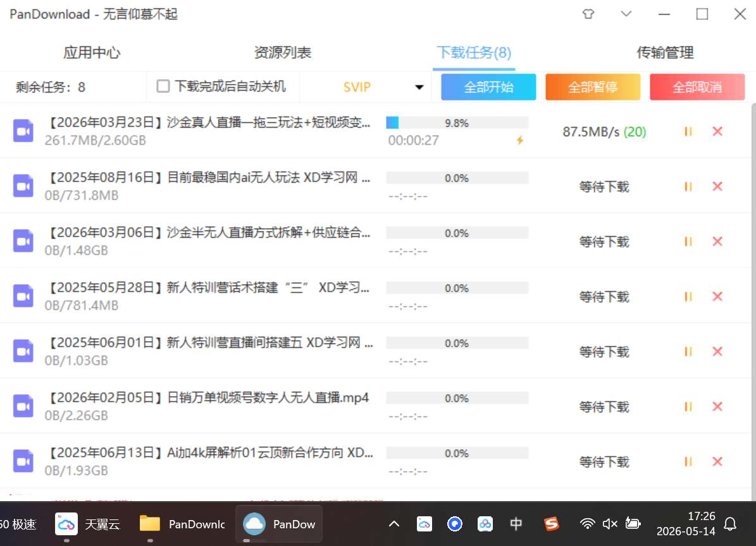This screenshot has width=756, height=546.
Task: Switch to 资源列表 tab
Action: 283,52
